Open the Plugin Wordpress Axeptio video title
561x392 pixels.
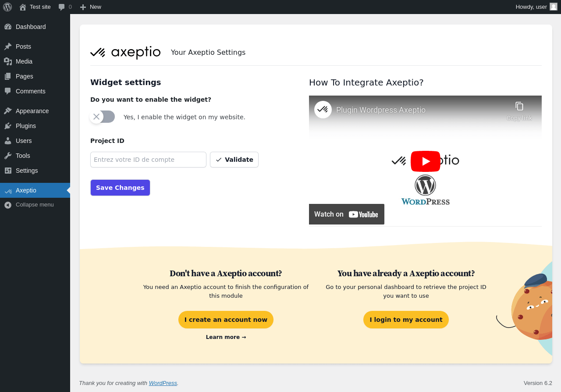click(x=381, y=110)
